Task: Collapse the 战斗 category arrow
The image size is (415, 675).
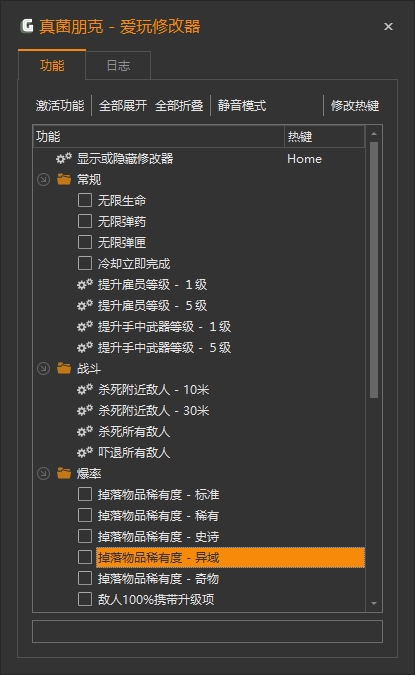Action: click(43, 368)
